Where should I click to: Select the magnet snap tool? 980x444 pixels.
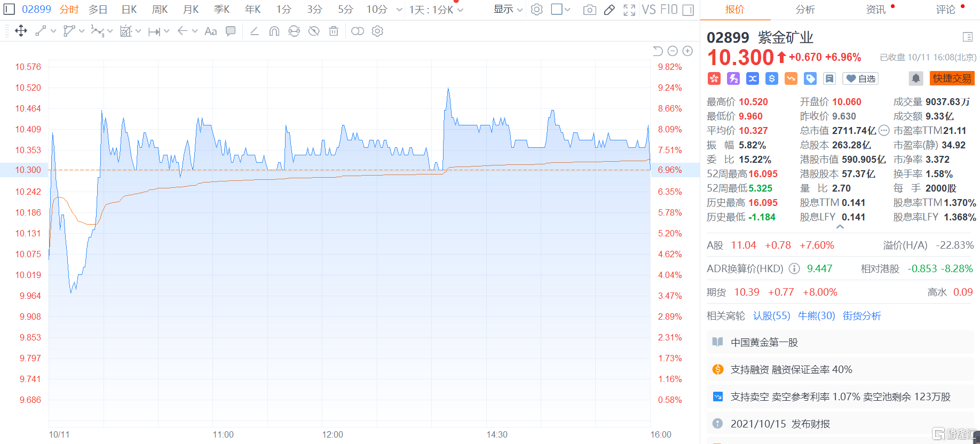pos(274,31)
